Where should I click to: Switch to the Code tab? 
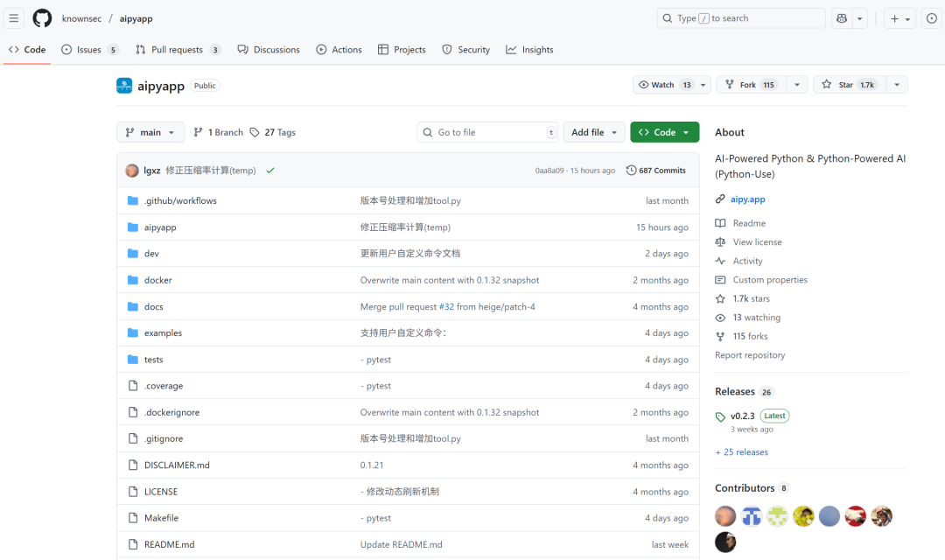tap(27, 49)
